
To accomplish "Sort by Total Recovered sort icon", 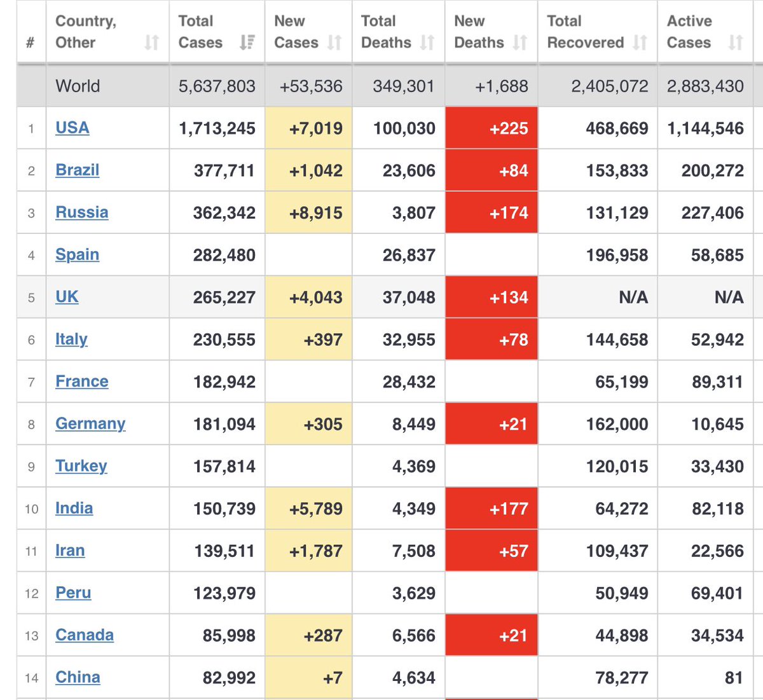I will [x=640, y=43].
